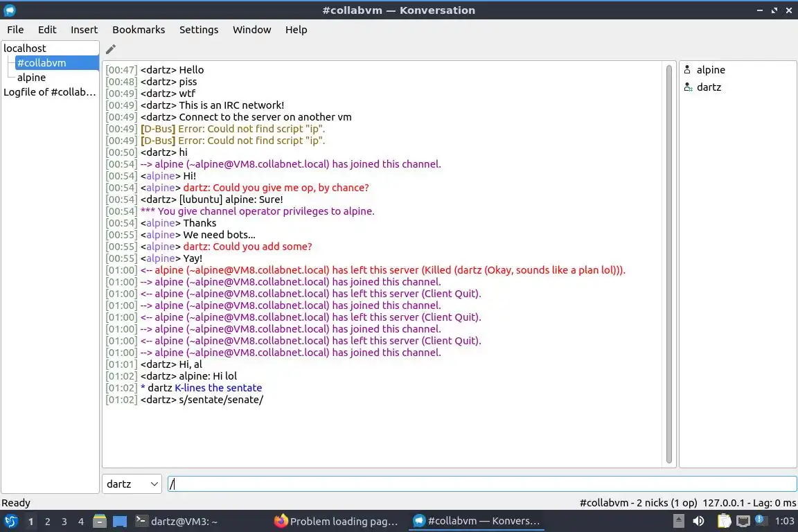Viewport: 798px width, 532px height.
Task: Click message 'This is an IRC network!'
Action: coord(231,105)
